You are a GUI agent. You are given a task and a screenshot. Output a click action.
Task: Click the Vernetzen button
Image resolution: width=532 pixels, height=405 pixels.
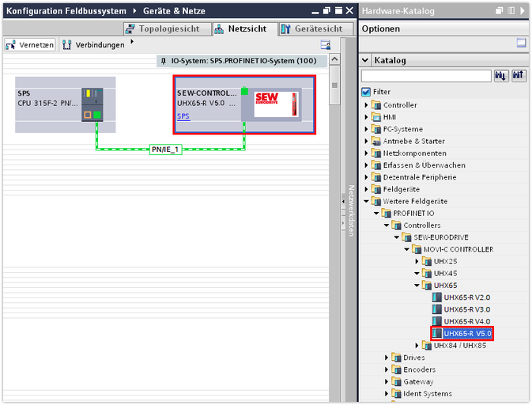(30, 45)
